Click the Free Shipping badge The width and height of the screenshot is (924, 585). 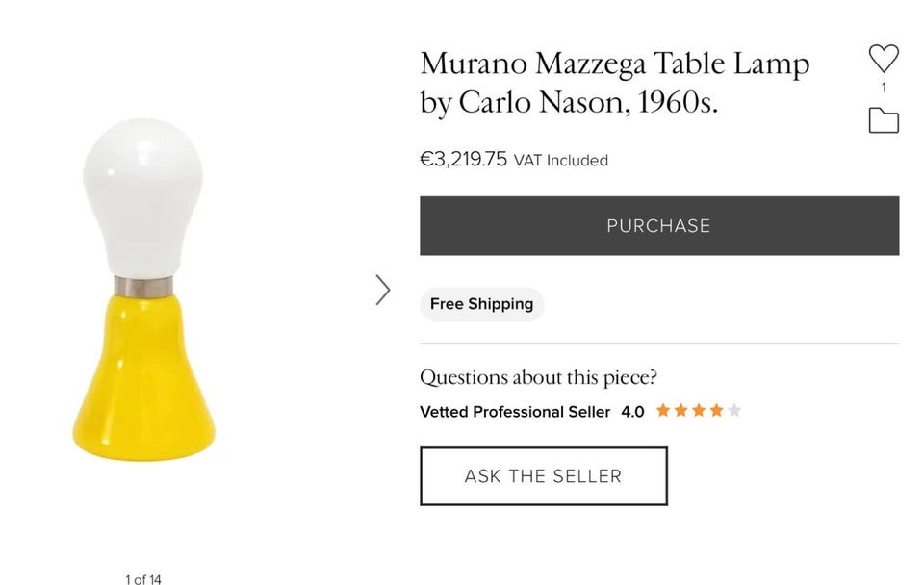pyautogui.click(x=481, y=304)
